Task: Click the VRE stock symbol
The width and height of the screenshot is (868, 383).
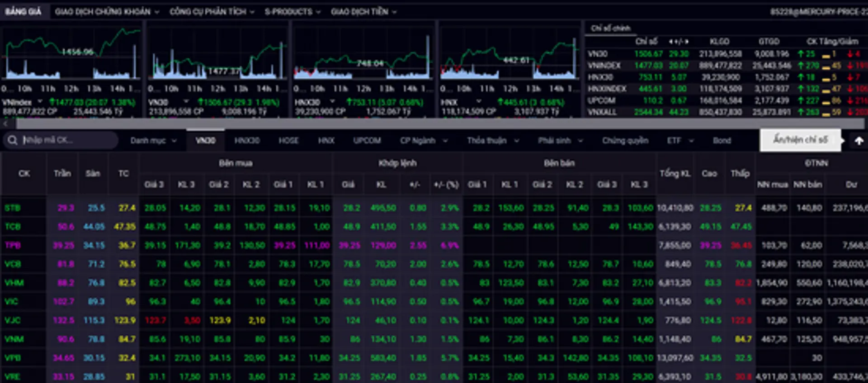Action: click(x=13, y=377)
